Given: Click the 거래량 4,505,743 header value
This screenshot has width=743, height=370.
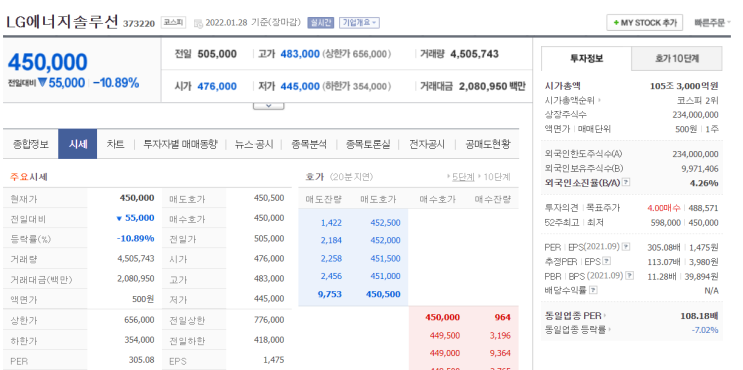Looking at the screenshot, I should coord(474,54).
